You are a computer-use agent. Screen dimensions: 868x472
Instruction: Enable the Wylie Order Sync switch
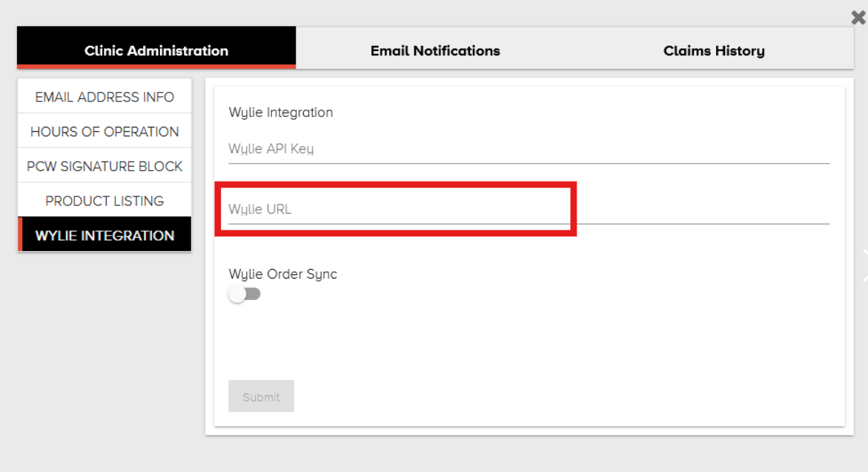coord(245,294)
